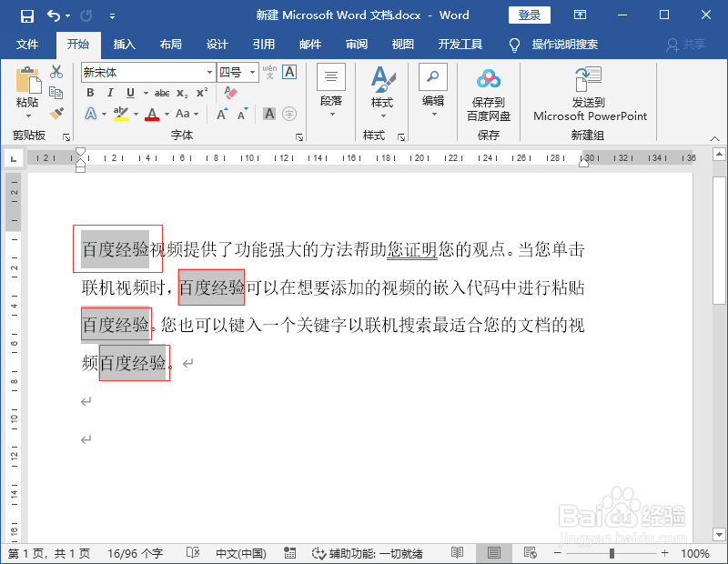Toggle character shading A icon
Image resolution: width=728 pixels, height=564 pixels.
coord(269,114)
